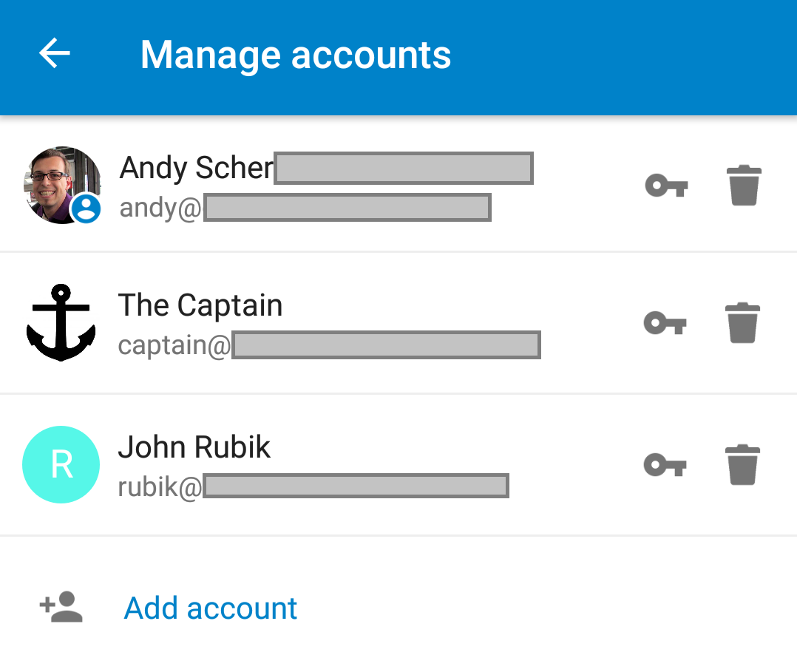Click the trash icon beside The Captain
797x672 pixels.
click(742, 323)
